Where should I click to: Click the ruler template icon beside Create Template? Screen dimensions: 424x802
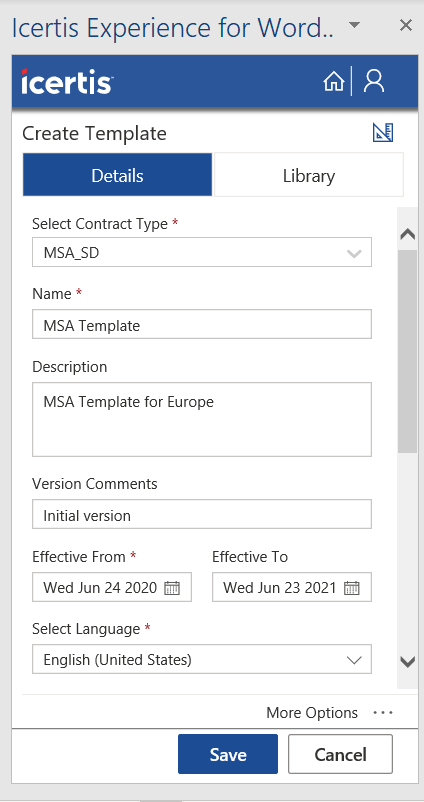tap(383, 132)
